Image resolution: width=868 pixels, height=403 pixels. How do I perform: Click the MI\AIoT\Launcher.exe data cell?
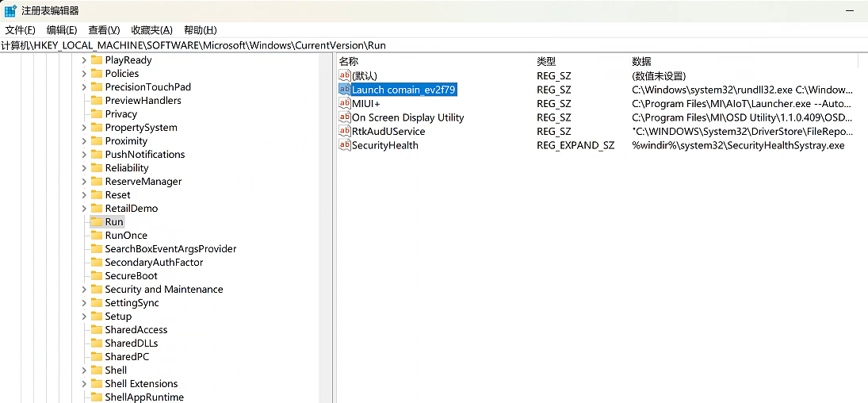pyautogui.click(x=742, y=104)
